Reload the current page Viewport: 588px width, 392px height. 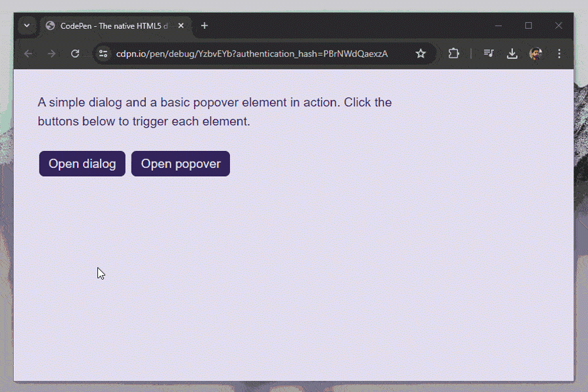75,53
